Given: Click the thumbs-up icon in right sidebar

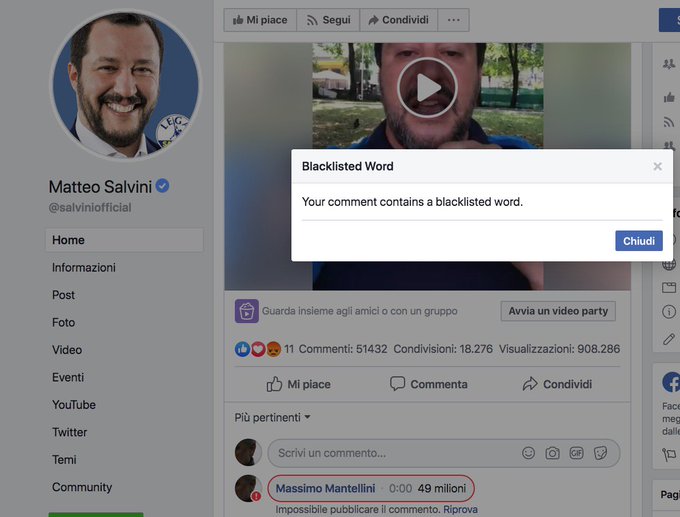Looking at the screenshot, I should tap(669, 97).
